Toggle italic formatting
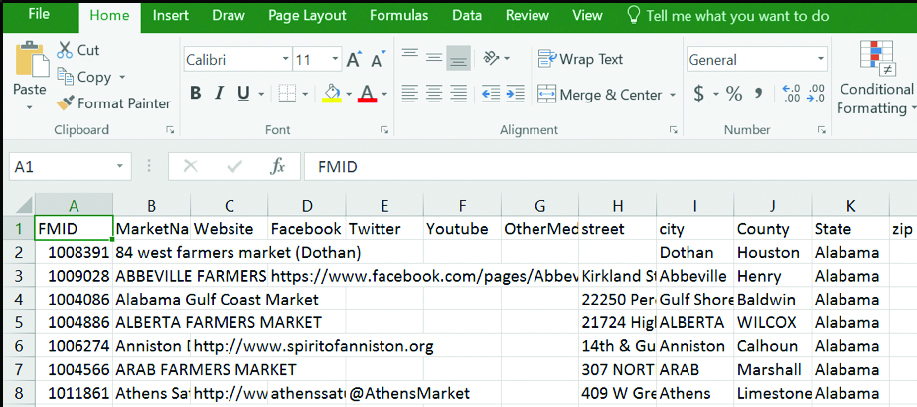917x407 pixels. pyautogui.click(x=219, y=94)
